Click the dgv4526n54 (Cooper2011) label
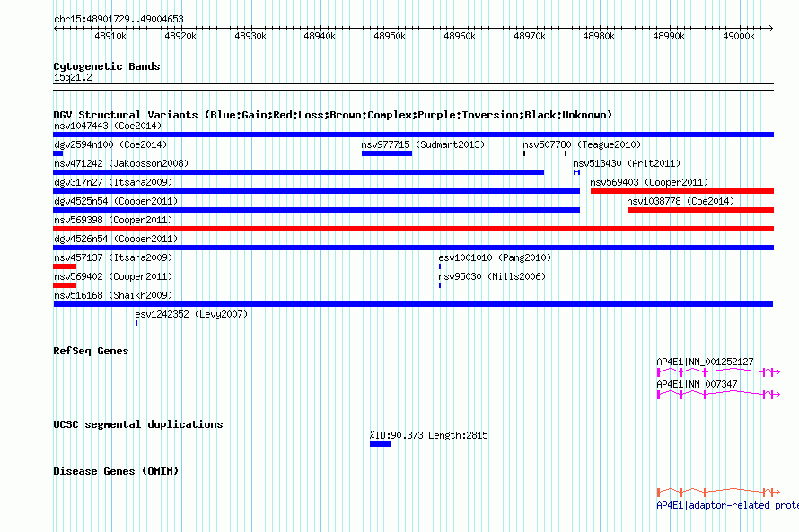 (116, 239)
